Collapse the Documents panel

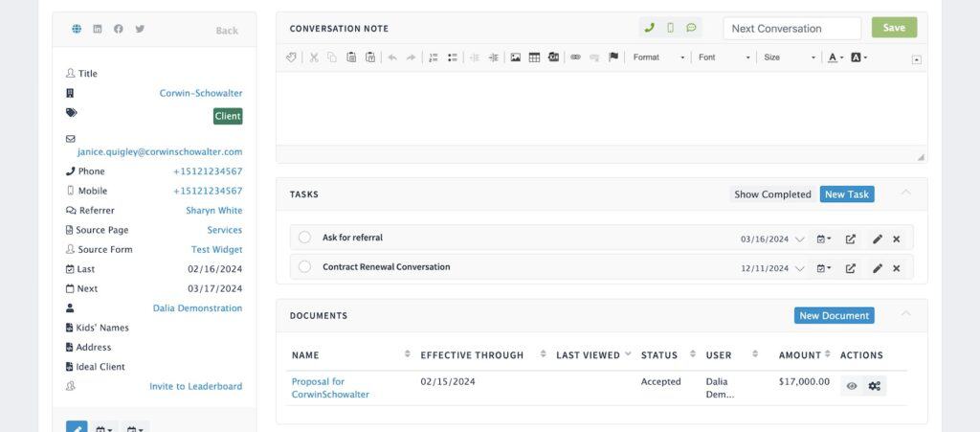coord(905,313)
